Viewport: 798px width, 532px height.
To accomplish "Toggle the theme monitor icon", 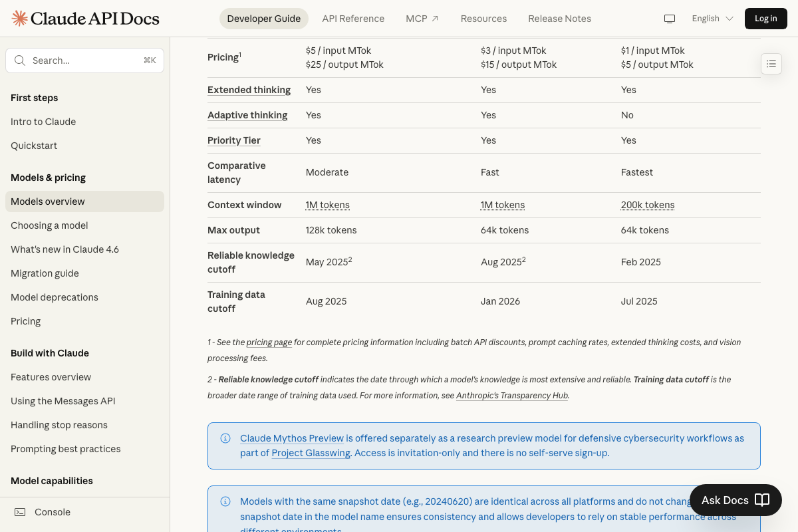I will [670, 19].
